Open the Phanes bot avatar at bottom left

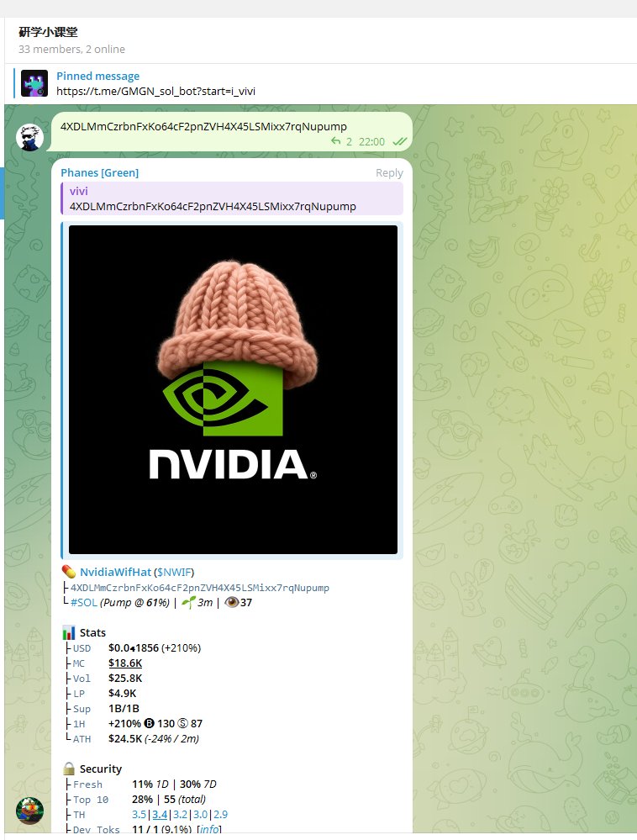click(x=29, y=811)
